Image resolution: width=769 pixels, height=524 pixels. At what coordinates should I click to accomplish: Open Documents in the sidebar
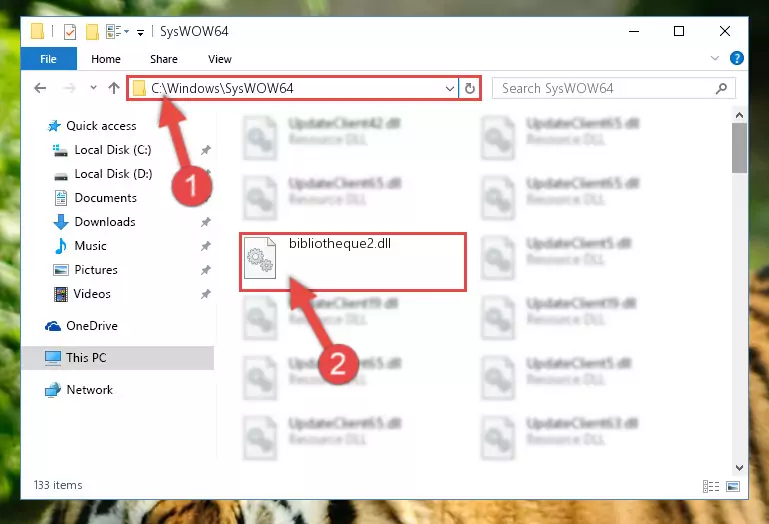[x=105, y=198]
